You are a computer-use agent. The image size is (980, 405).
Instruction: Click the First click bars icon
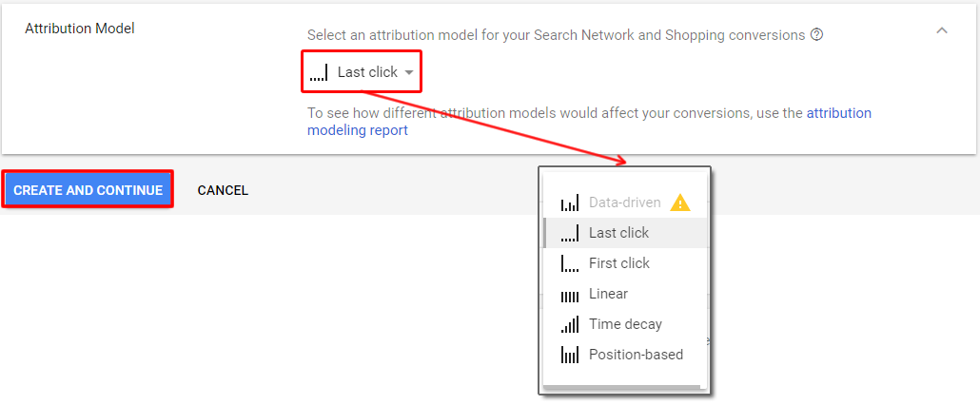point(570,263)
